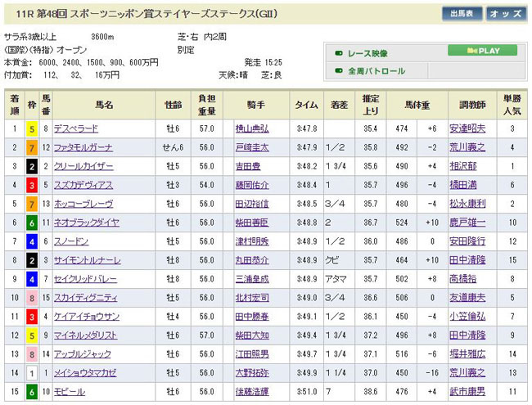Viewport: 532px width, 405px height.
Task: Select trainer link 武市康男
Action: point(467,392)
